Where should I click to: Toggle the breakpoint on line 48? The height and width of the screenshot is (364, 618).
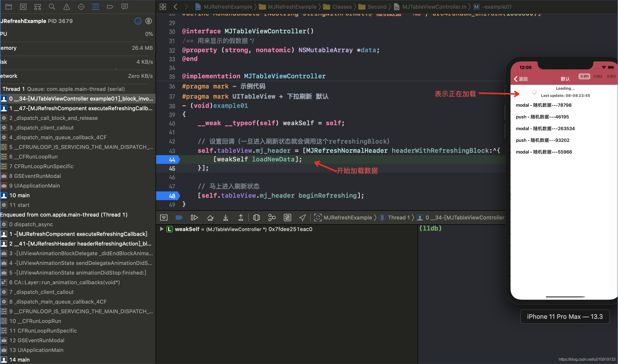coord(168,196)
